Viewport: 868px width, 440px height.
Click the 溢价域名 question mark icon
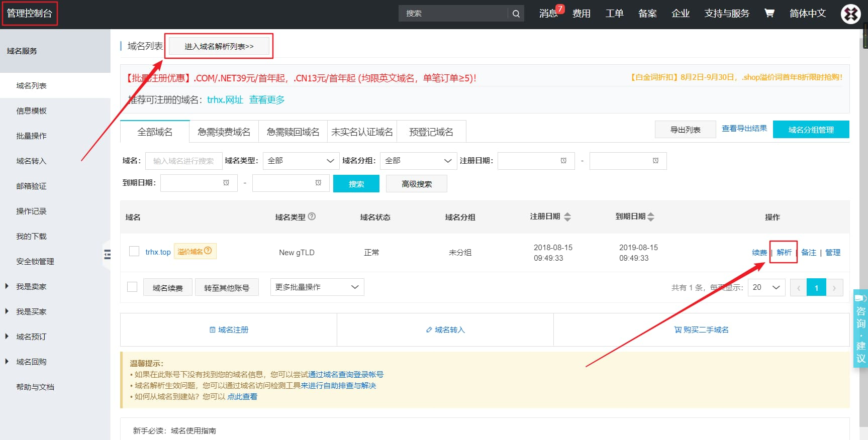pyautogui.click(x=208, y=251)
